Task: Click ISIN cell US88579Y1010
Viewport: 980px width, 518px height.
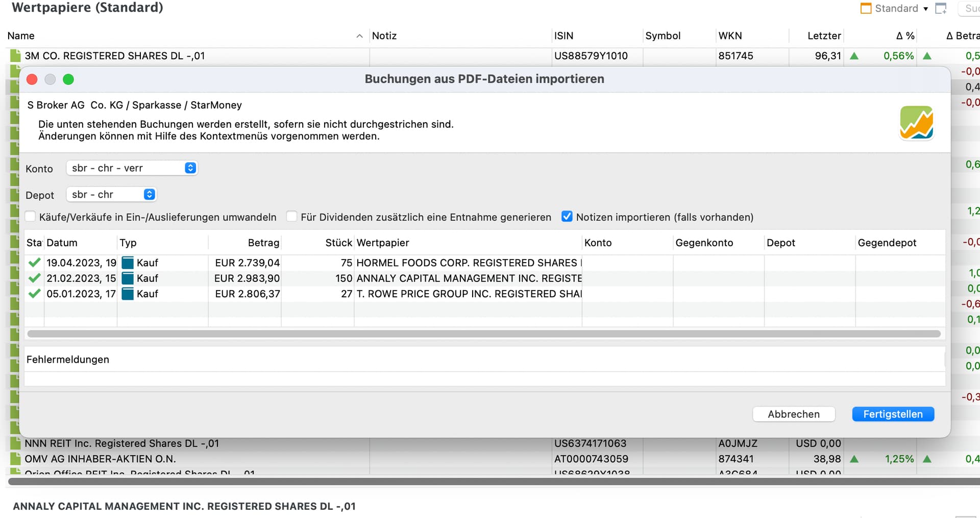Action: [x=591, y=56]
